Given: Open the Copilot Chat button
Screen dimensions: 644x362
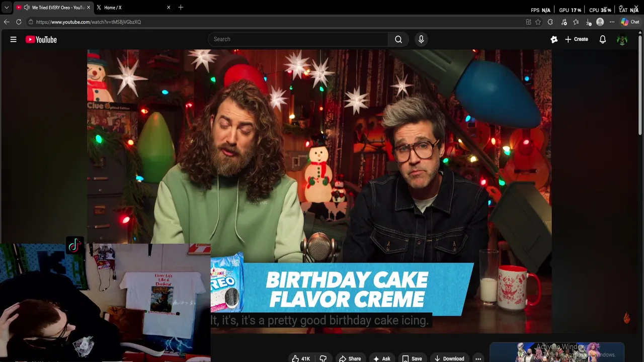Looking at the screenshot, I should (630, 22).
